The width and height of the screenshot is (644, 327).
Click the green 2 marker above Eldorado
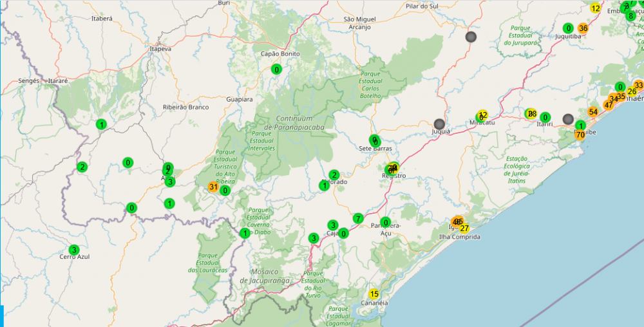pos(334,174)
